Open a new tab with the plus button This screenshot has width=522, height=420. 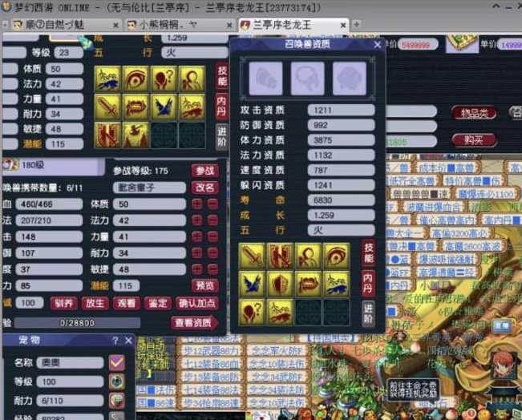356,24
